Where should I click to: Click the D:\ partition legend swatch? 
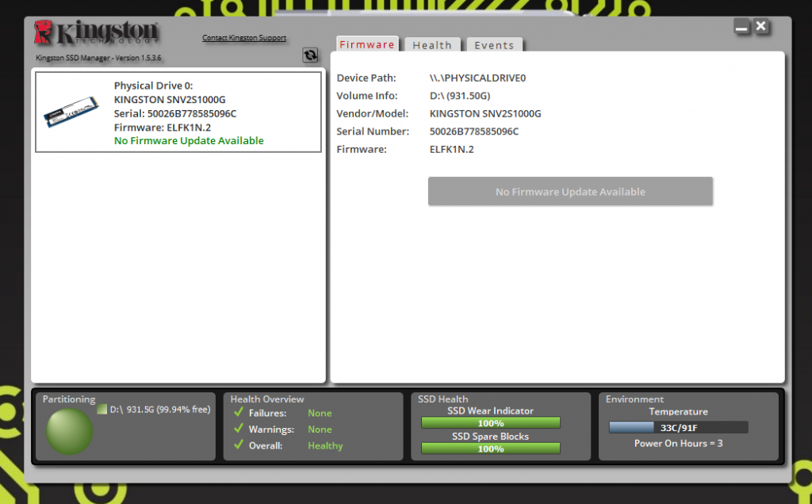click(x=101, y=410)
